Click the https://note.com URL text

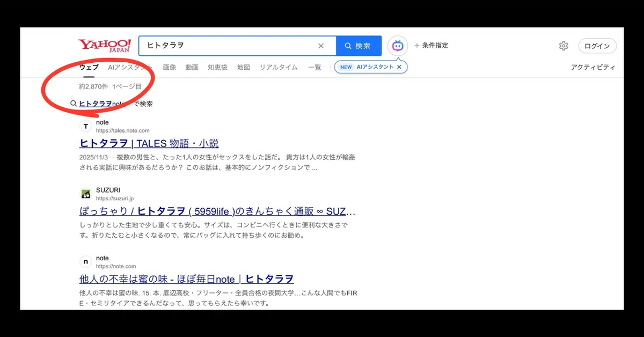(x=116, y=266)
